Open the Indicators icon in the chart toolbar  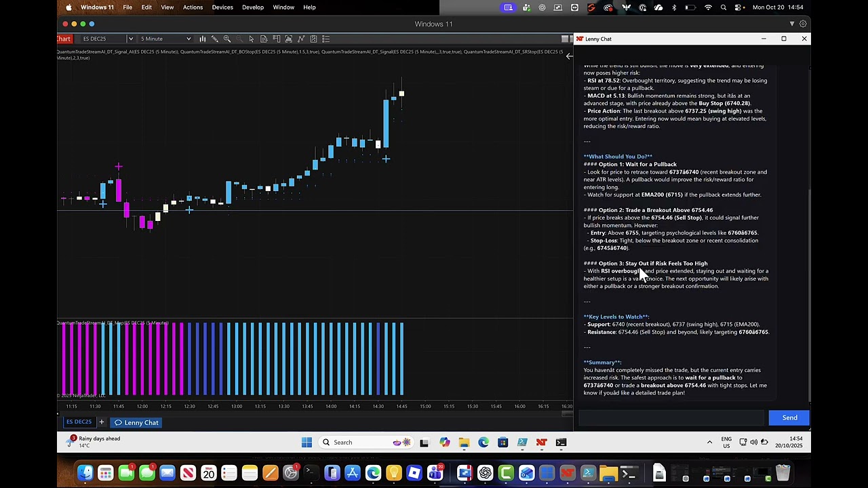(288, 39)
